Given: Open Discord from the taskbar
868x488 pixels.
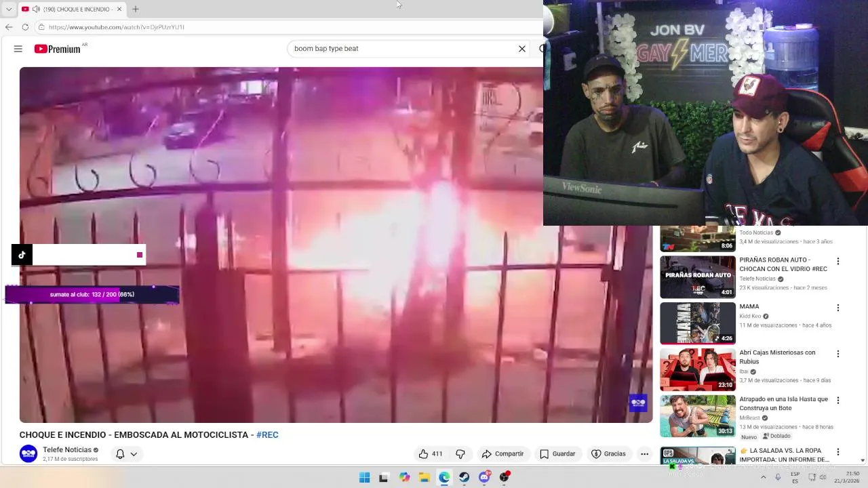Looking at the screenshot, I should pos(484,477).
